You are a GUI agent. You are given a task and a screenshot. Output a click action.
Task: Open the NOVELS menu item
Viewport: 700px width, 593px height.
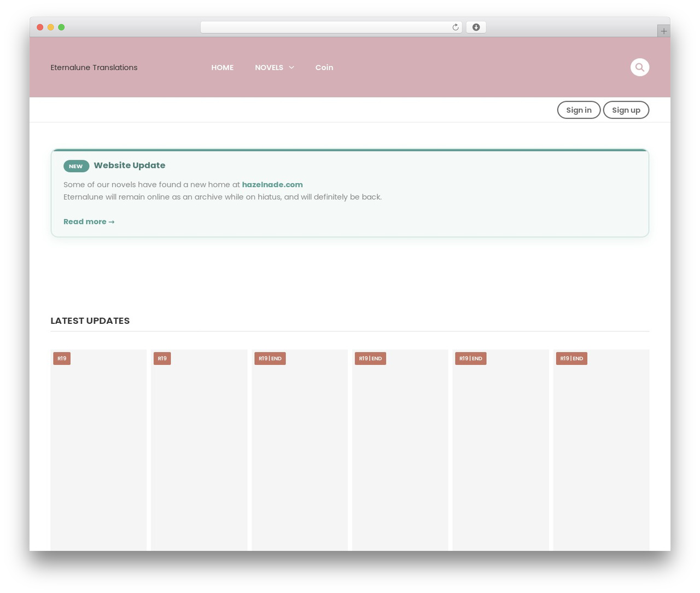269,67
